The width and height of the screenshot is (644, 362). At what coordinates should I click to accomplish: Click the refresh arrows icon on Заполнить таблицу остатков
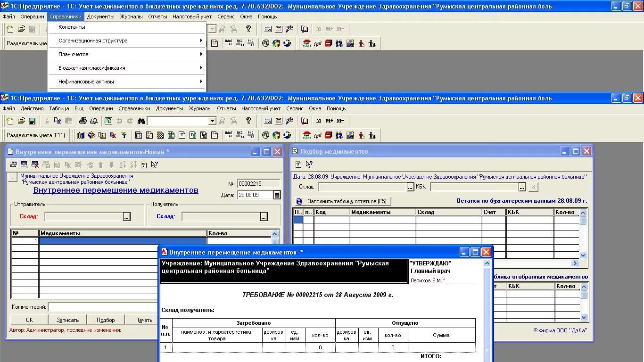(x=299, y=201)
